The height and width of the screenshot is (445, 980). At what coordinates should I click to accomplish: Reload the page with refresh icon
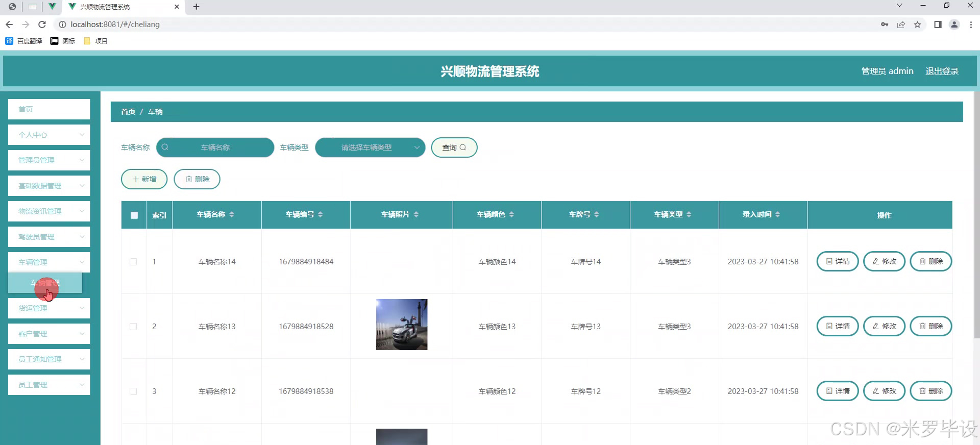click(42, 24)
